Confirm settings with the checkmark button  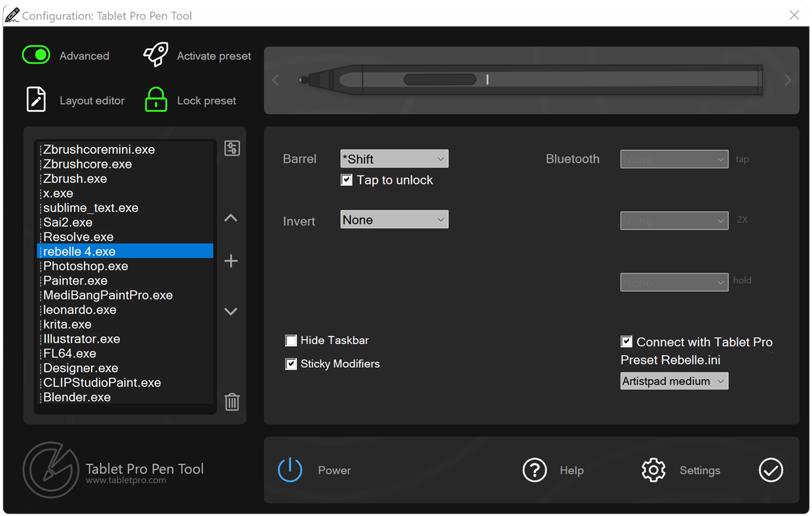click(x=771, y=470)
